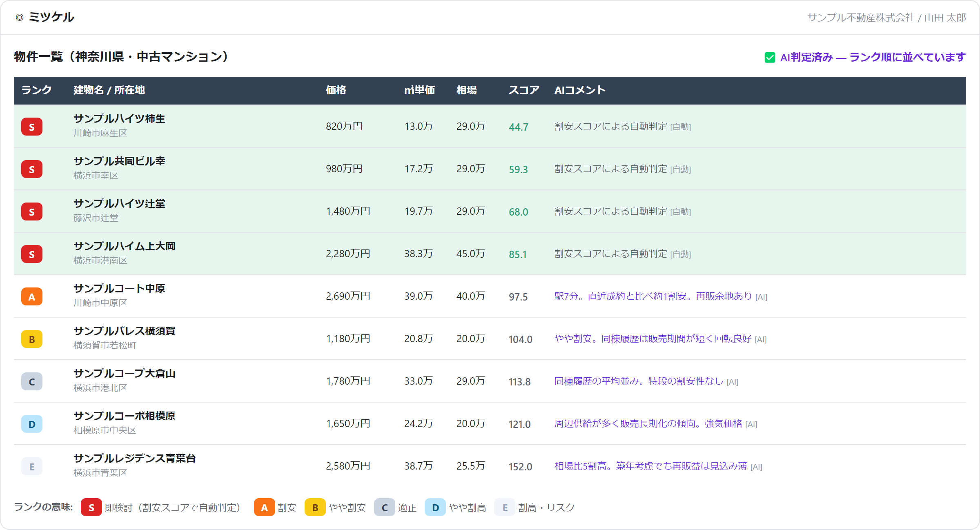The height and width of the screenshot is (530, 980).
Task: Click AI comment 周辺供給が多く販売長期化の傾向
Action: [x=648, y=424]
